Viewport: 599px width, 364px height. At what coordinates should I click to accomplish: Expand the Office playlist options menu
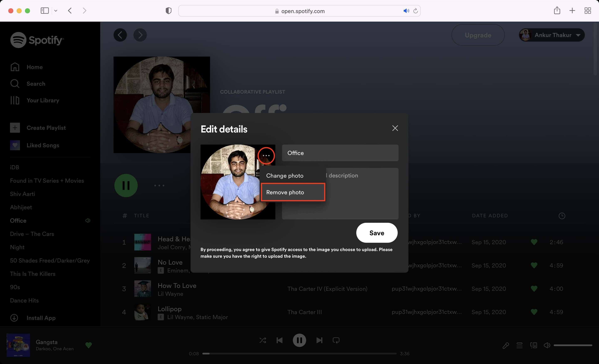[159, 186]
